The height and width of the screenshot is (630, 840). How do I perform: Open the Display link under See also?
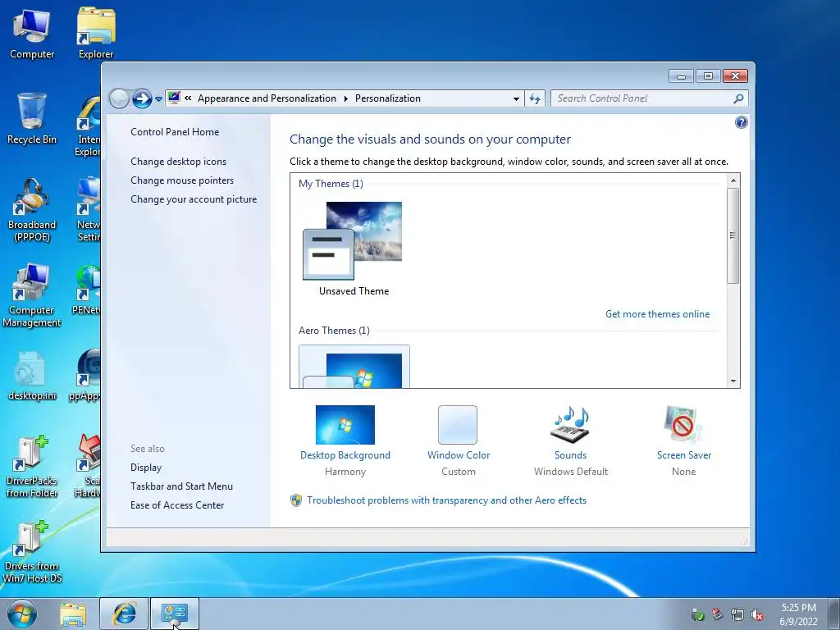click(146, 468)
